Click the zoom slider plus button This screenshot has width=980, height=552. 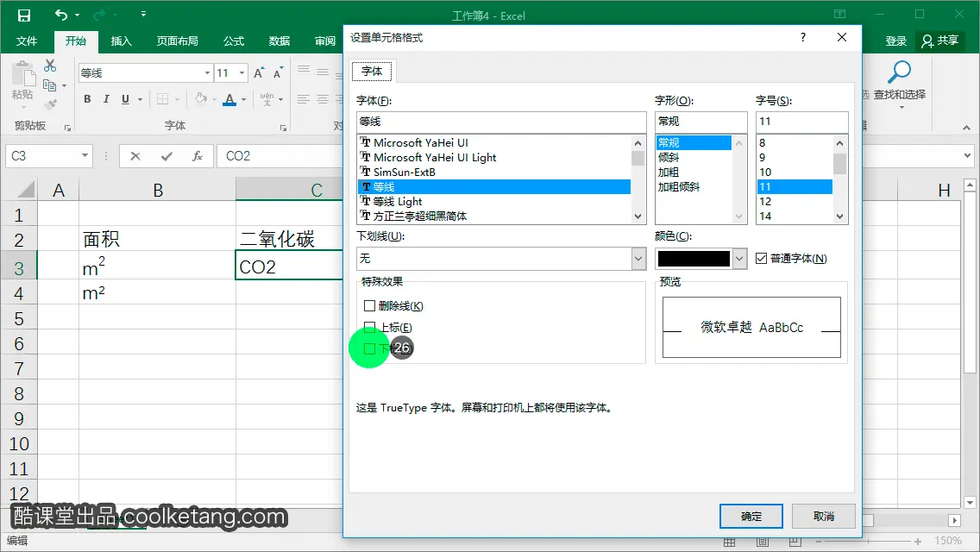point(918,542)
